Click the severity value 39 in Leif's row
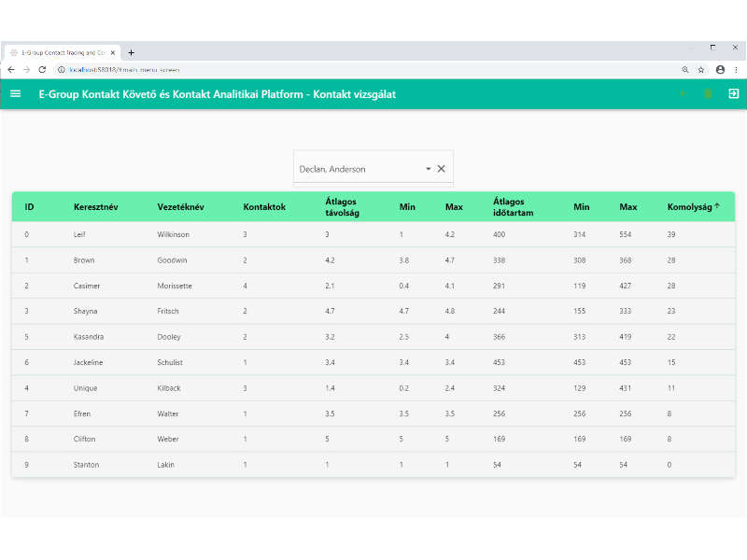 [671, 234]
